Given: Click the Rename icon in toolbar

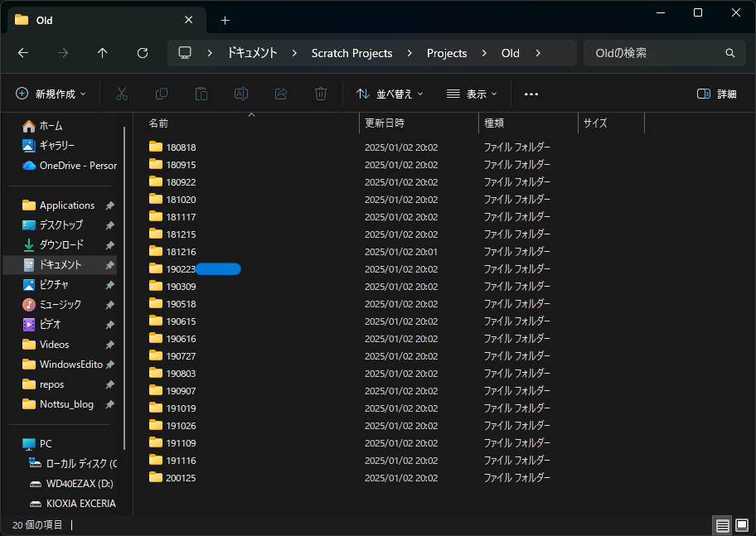Looking at the screenshot, I should click(241, 94).
